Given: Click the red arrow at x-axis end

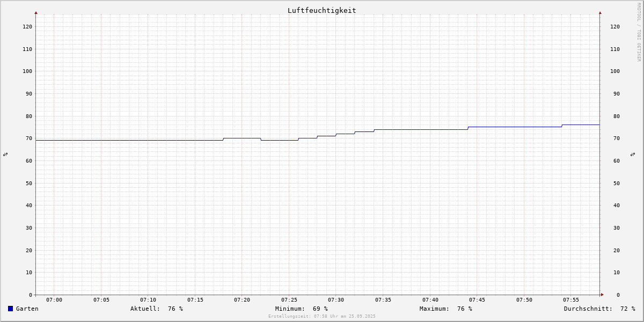Looking at the screenshot, I should [602, 295].
